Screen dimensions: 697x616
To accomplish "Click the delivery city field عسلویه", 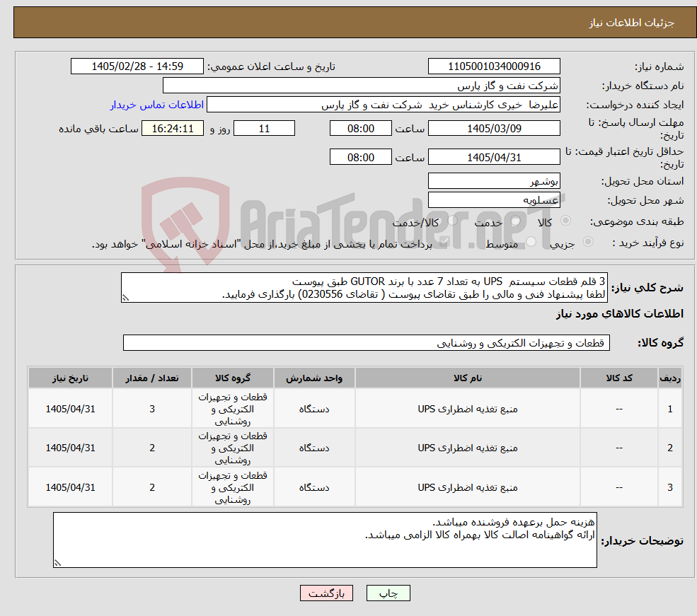I will 494,200.
